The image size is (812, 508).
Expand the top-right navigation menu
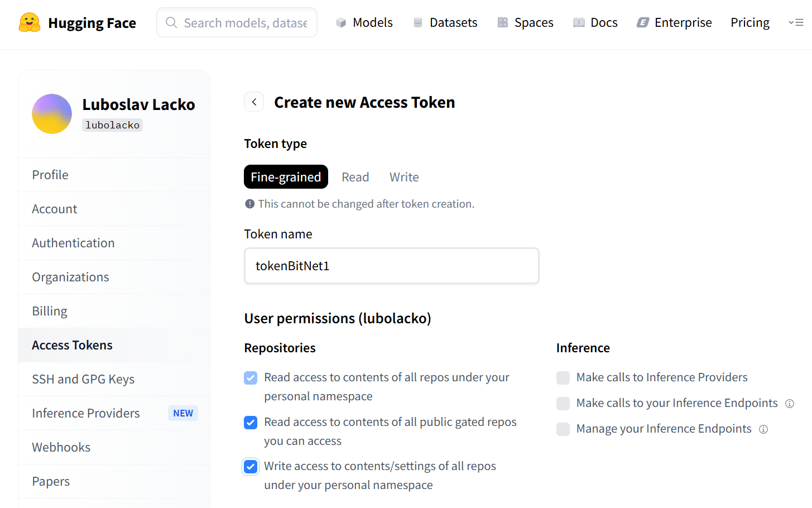coord(796,23)
